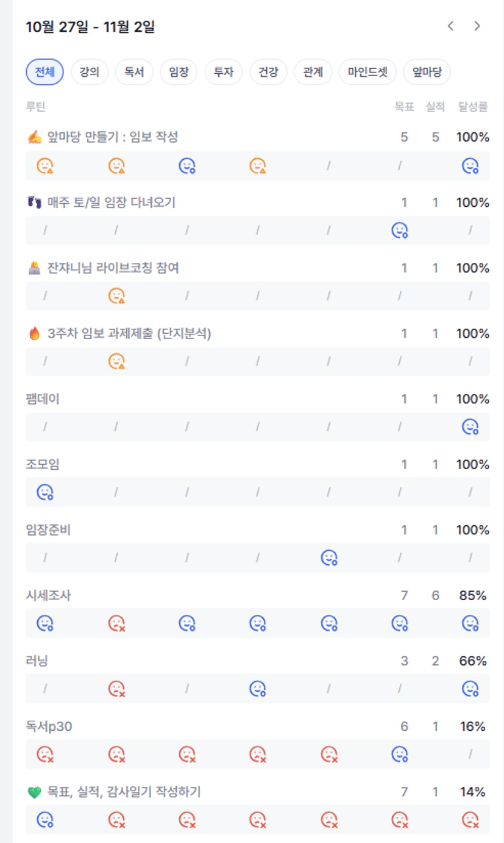Toggle the blue smiley in 독서p30 row
Viewport: 504px width, 843px height.
click(x=399, y=755)
